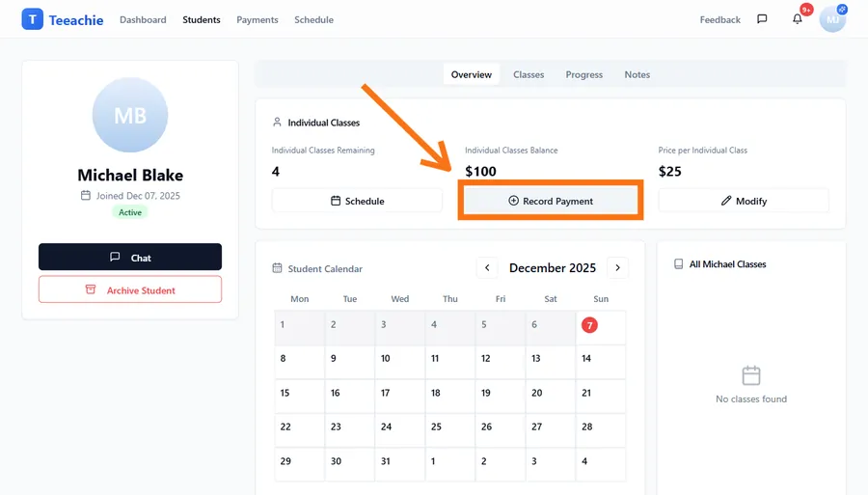The image size is (868, 495).
Task: Open the Notes tab
Action: click(x=637, y=74)
